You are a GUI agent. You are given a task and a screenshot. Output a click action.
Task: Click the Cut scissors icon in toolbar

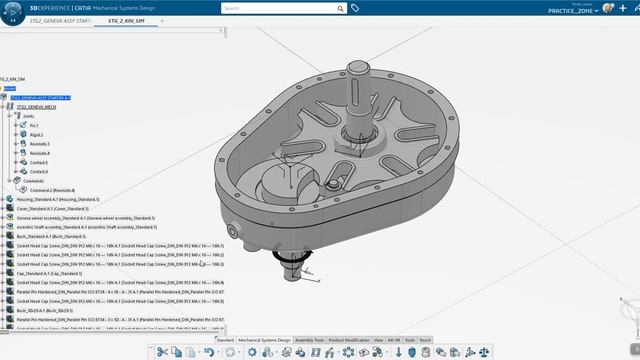[162, 352]
